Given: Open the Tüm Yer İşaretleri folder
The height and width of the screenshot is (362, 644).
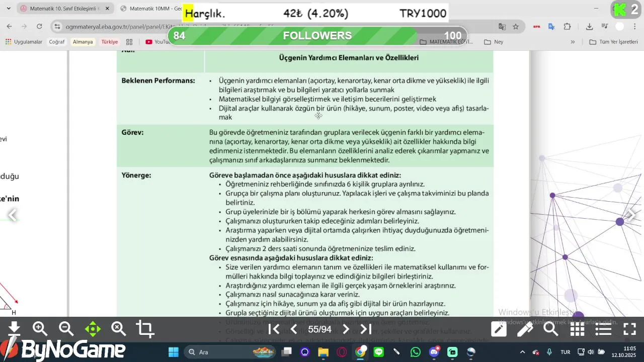Looking at the screenshot, I should [x=614, y=42].
